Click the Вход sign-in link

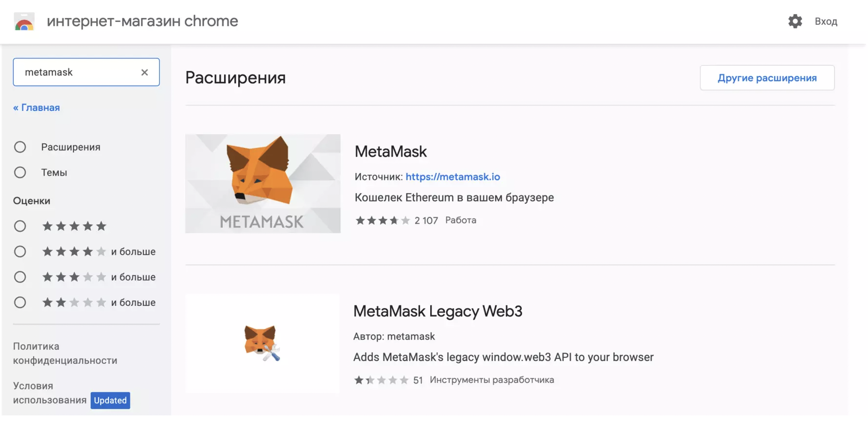[x=826, y=21]
